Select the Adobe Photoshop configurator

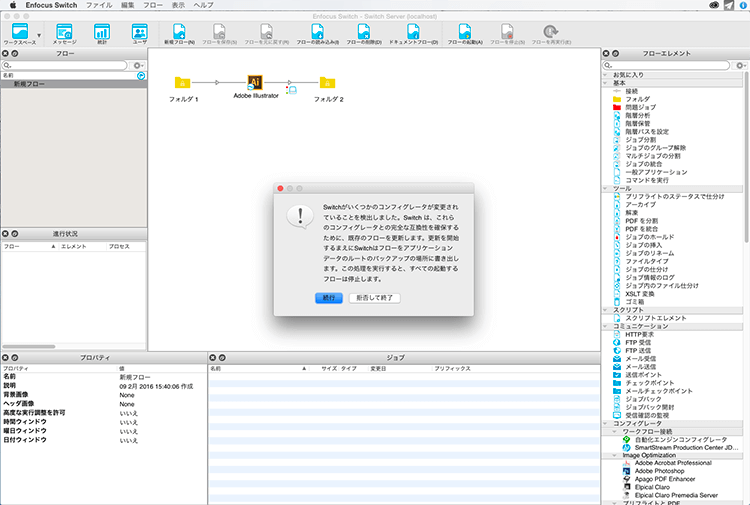(x=653, y=471)
